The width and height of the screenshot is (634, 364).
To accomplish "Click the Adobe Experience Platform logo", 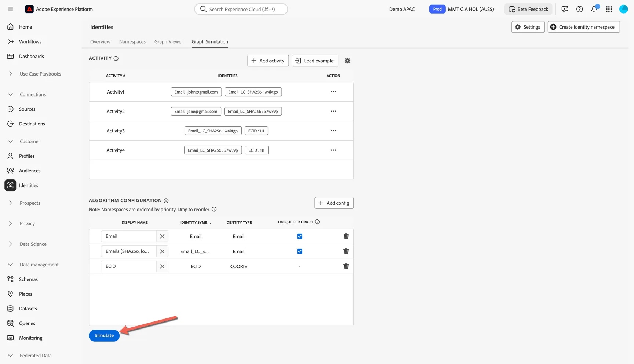I will (29, 9).
